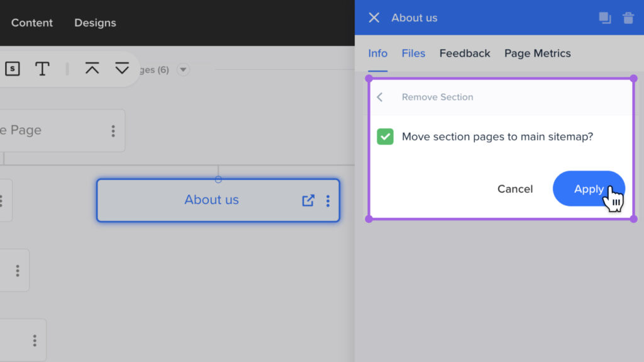Go back using Remove Section chevron

tap(380, 97)
